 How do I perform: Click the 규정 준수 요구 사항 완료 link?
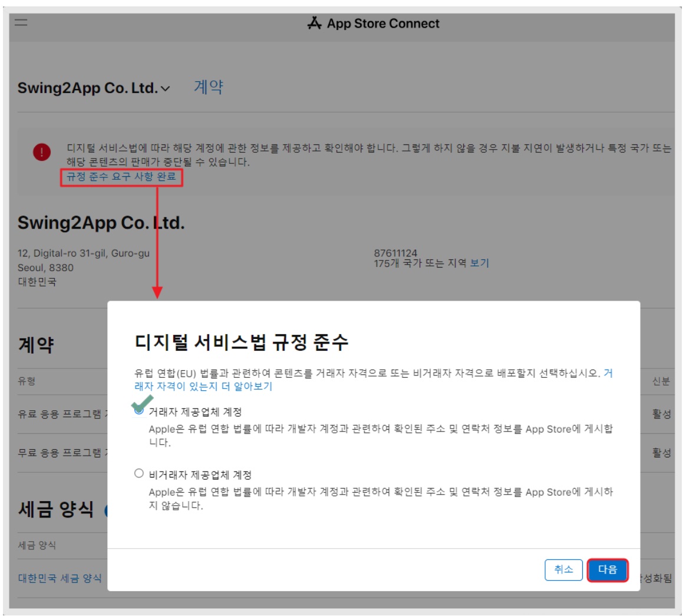121,176
